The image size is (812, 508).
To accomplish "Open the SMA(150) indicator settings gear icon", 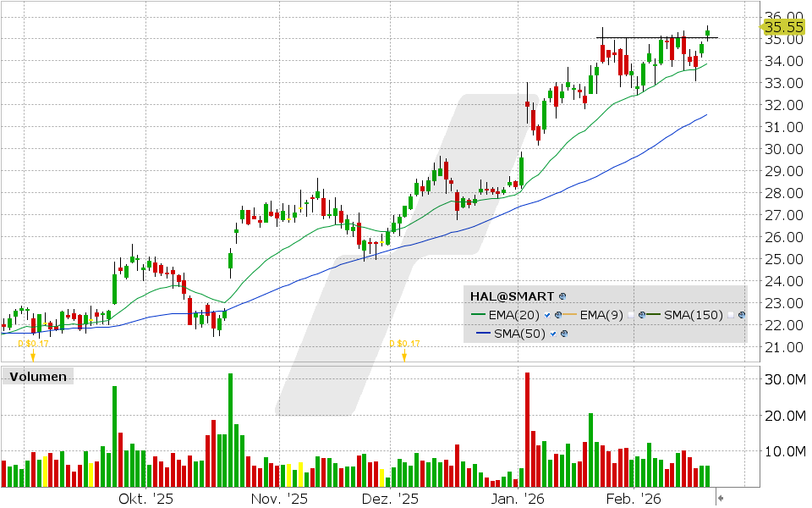I will [x=740, y=314].
